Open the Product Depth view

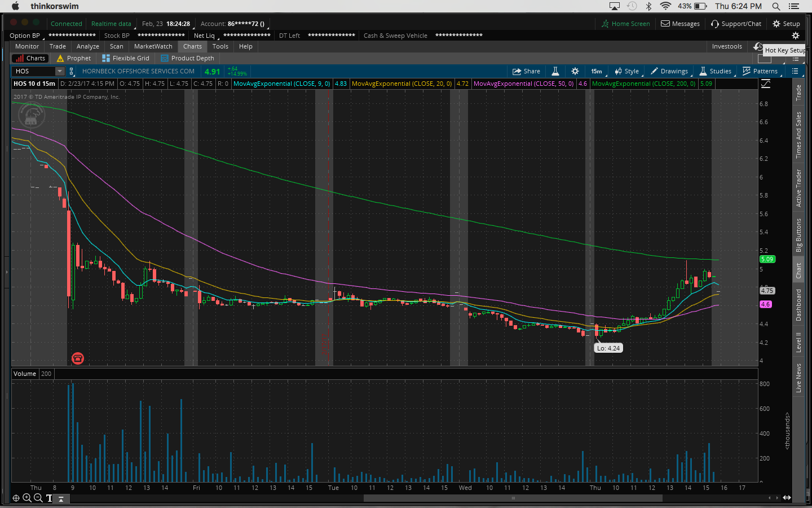pyautogui.click(x=187, y=58)
